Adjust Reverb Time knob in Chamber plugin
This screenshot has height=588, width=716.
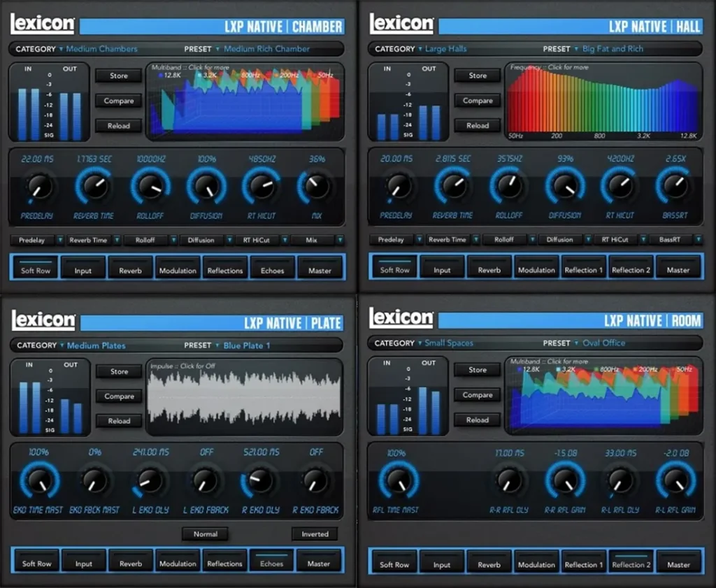[x=94, y=186]
